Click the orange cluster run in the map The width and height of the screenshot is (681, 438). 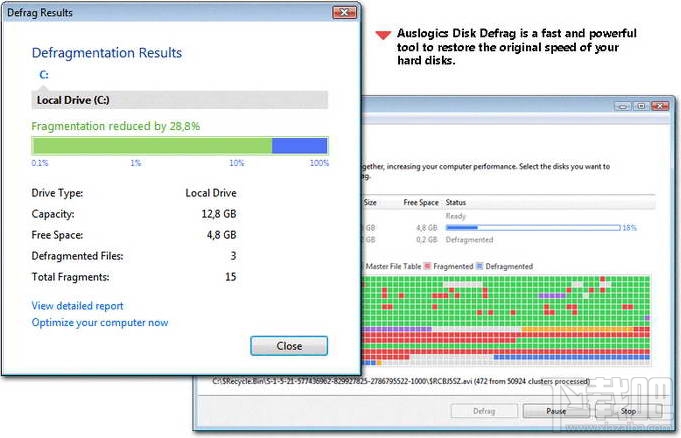tap(578, 330)
